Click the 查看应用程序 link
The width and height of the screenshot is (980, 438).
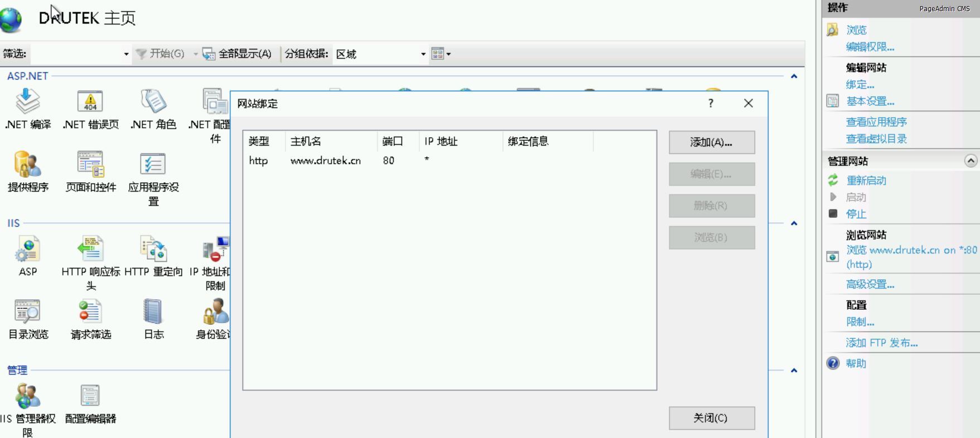pyautogui.click(x=876, y=122)
